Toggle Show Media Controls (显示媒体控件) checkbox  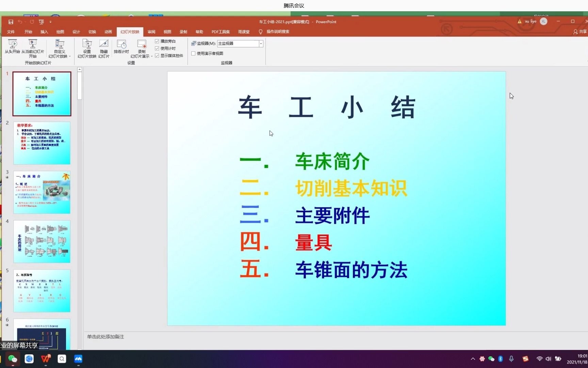157,56
